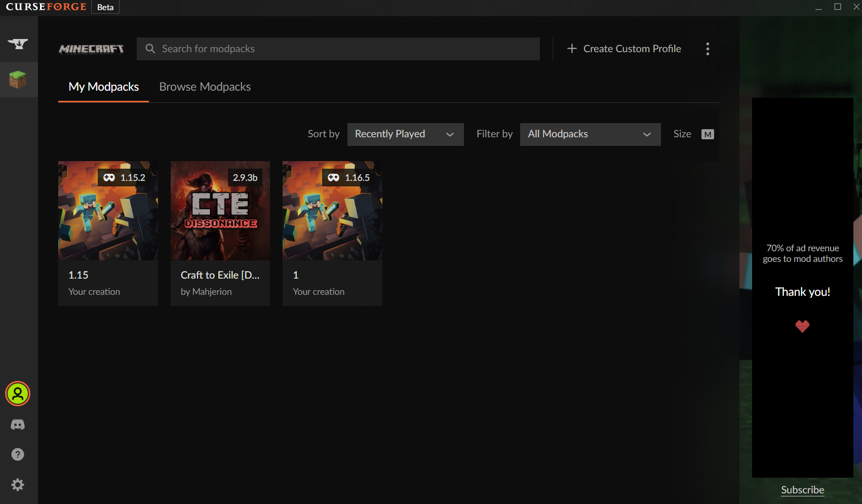Screen dimensions: 862x504
Task: Open the CurseForge anvil home icon
Action: click(x=18, y=44)
